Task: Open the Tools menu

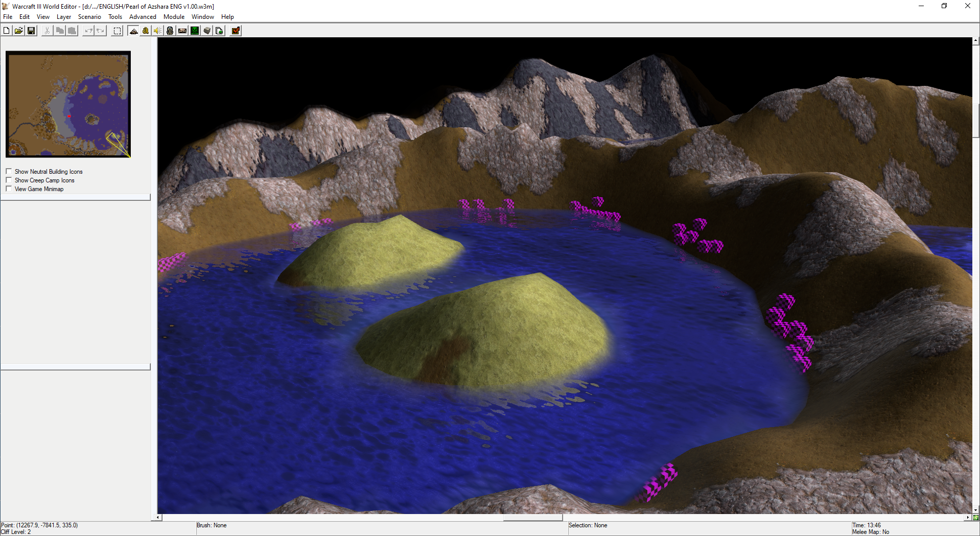Action: (115, 17)
